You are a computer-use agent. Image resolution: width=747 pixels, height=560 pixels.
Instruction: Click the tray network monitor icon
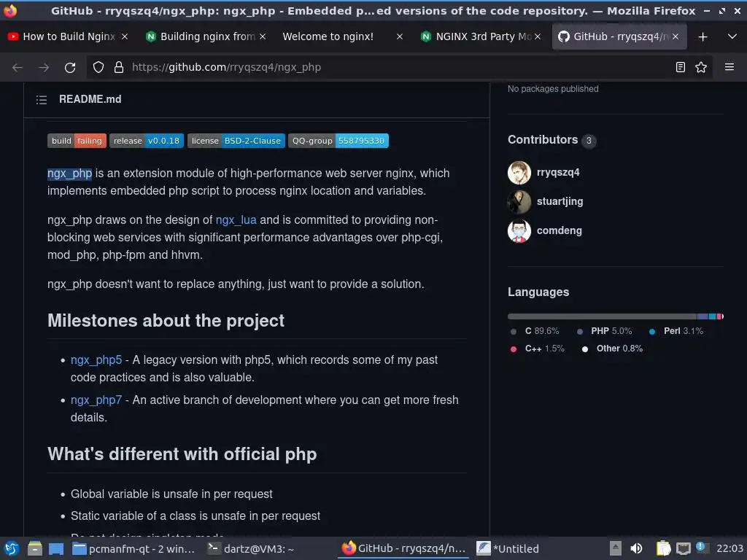pos(683,548)
